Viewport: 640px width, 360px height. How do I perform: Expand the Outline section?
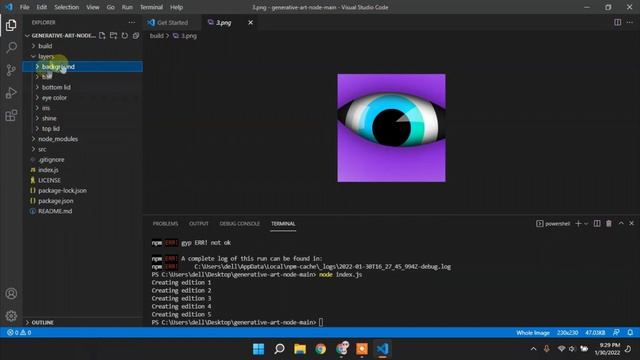42,322
